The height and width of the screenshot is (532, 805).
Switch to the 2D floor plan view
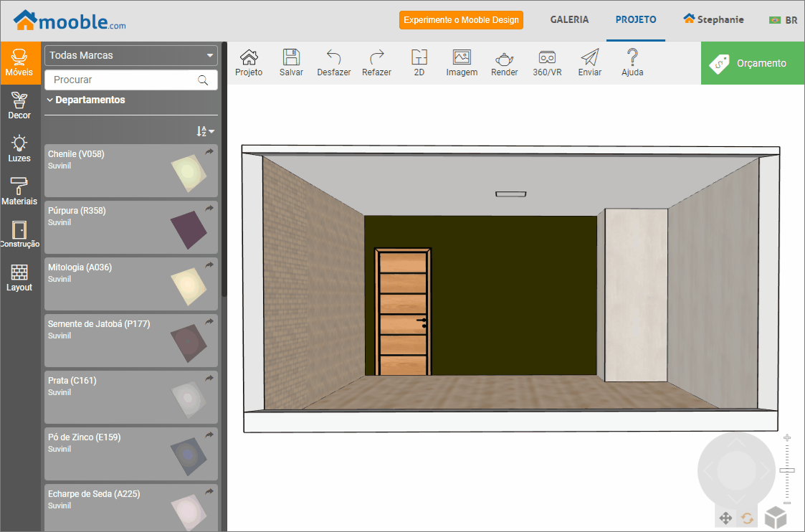(x=419, y=63)
